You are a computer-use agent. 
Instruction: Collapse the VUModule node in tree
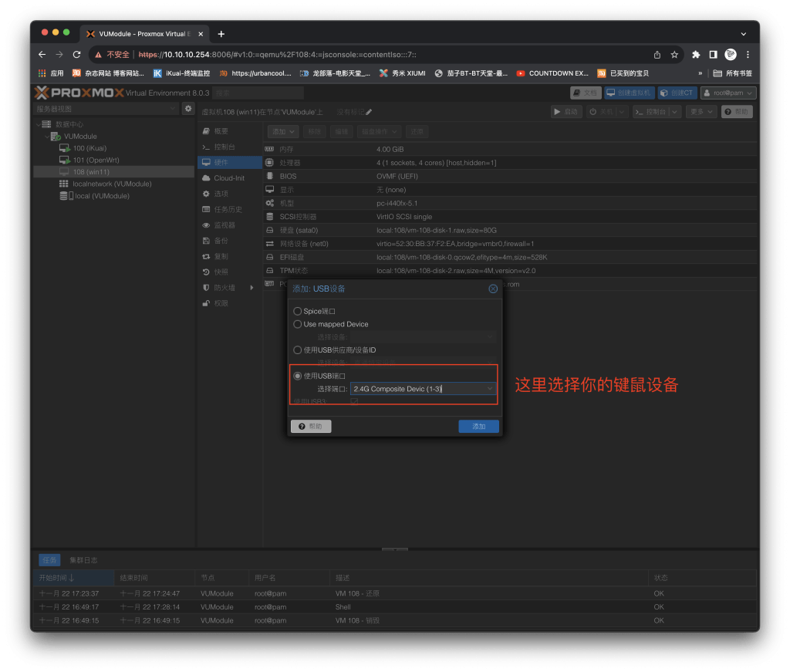pyautogui.click(x=46, y=137)
